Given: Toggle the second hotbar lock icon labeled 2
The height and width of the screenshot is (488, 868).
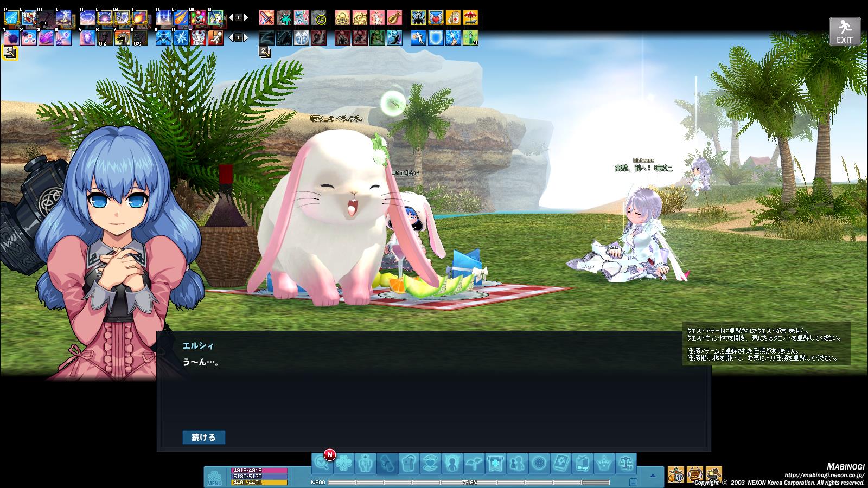Looking at the screenshot, I should pyautogui.click(x=264, y=52).
